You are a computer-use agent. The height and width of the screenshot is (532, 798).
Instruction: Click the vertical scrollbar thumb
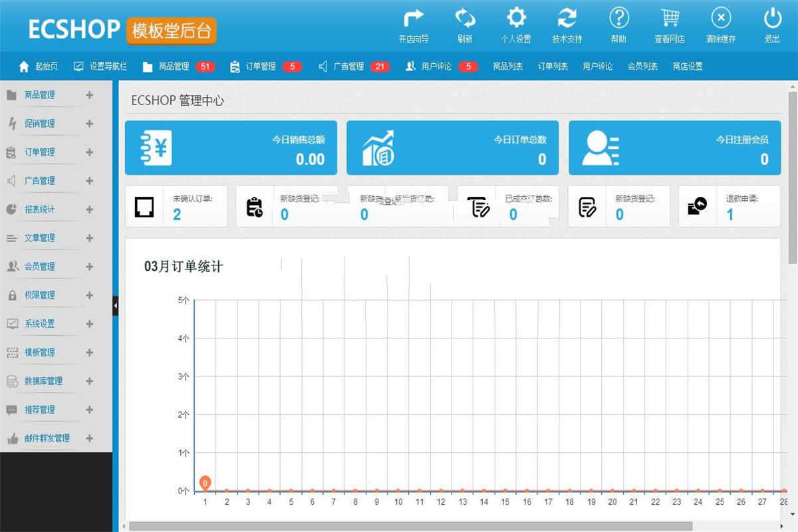click(x=792, y=178)
